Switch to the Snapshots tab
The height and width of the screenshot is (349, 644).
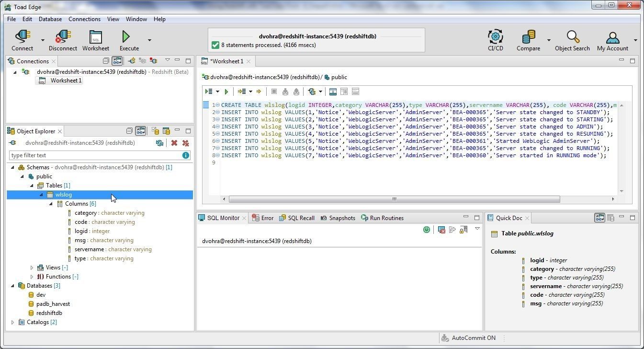tap(338, 218)
